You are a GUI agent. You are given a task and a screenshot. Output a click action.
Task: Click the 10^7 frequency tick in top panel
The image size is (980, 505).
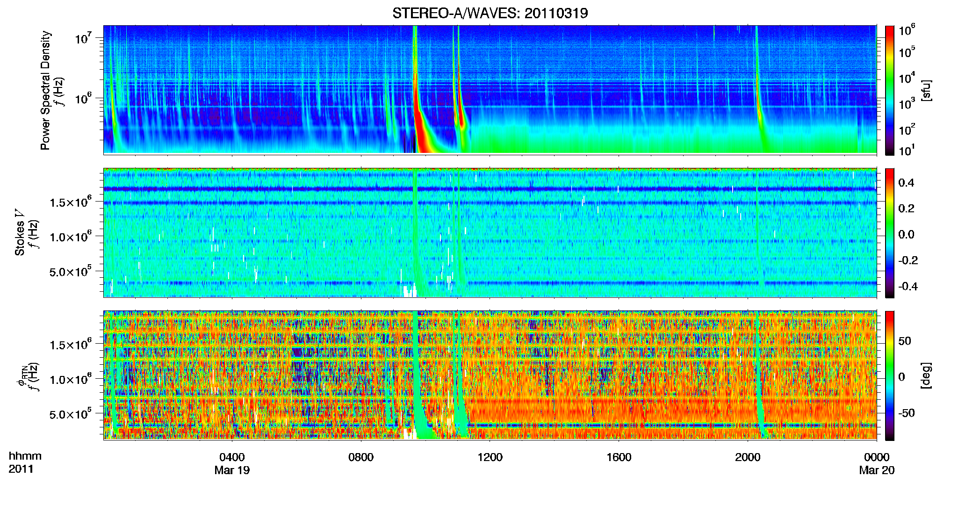coord(83,37)
